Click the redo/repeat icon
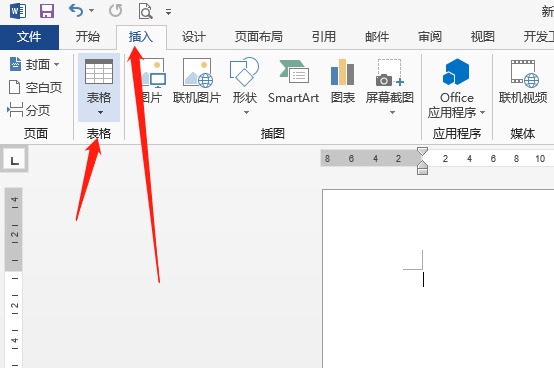 116,11
